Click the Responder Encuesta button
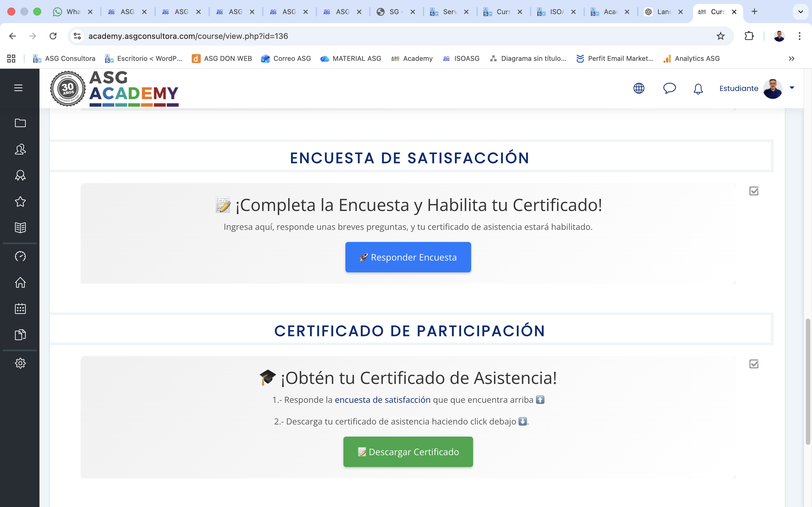The width and height of the screenshot is (812, 507). pyautogui.click(x=408, y=257)
